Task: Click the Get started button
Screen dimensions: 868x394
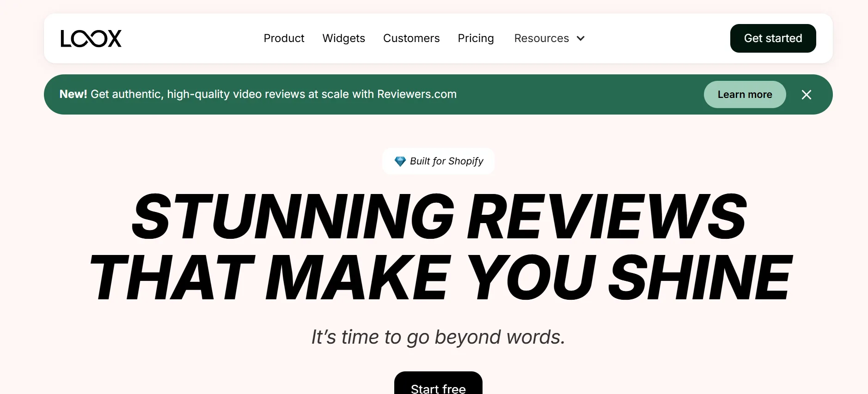Action: click(773, 38)
